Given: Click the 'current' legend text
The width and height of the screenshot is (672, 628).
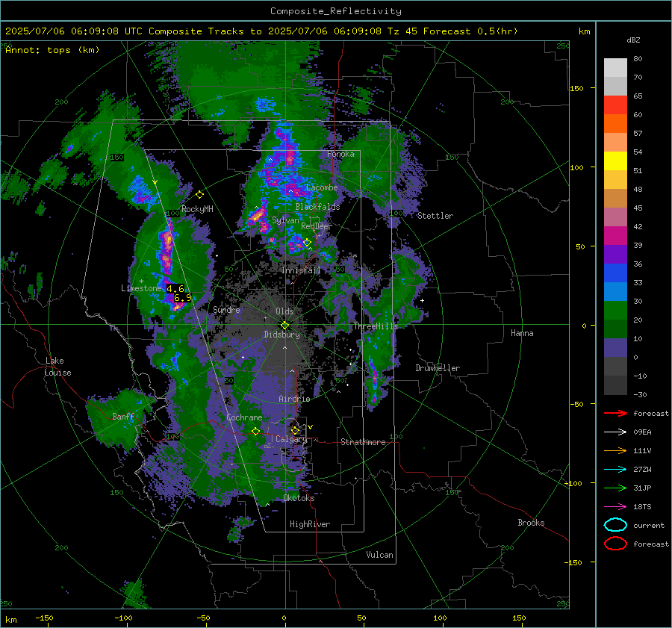Looking at the screenshot, I should (x=649, y=526).
